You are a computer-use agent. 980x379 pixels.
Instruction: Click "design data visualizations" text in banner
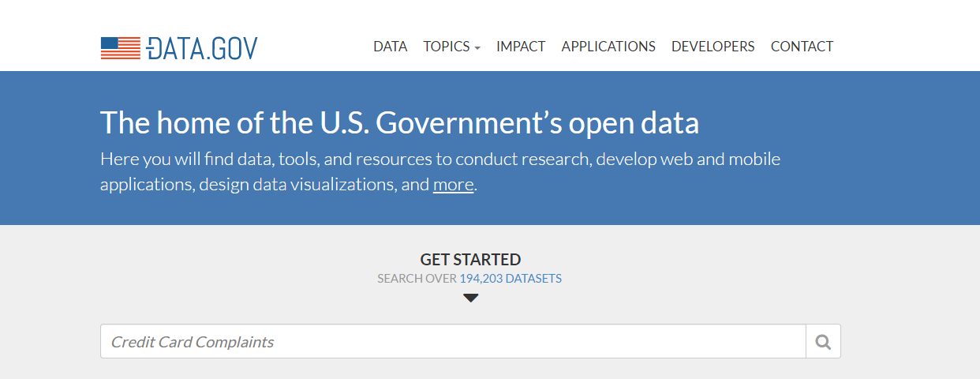[x=296, y=185]
